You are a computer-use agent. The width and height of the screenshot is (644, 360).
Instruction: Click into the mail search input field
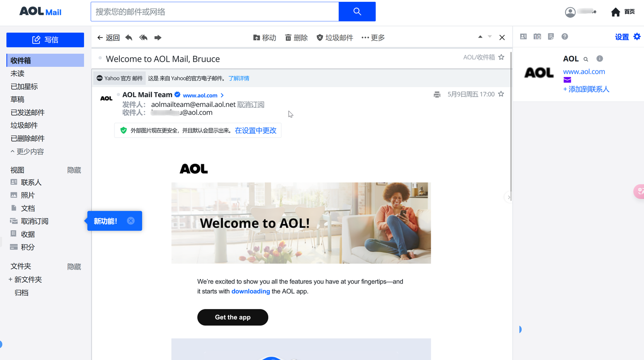(x=215, y=12)
